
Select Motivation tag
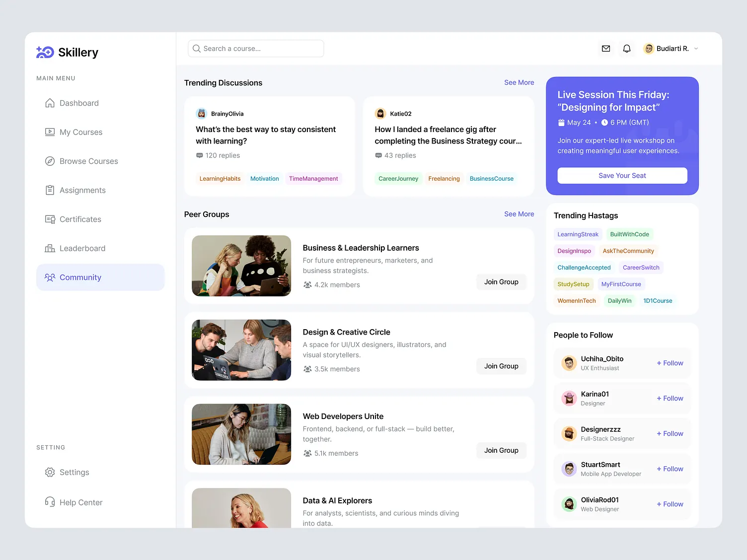click(265, 179)
